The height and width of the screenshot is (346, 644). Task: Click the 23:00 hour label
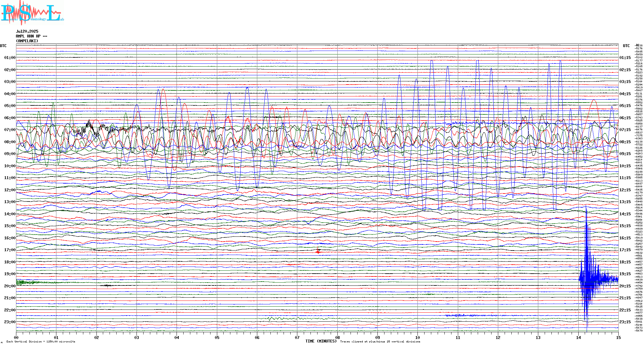pyautogui.click(x=10, y=322)
